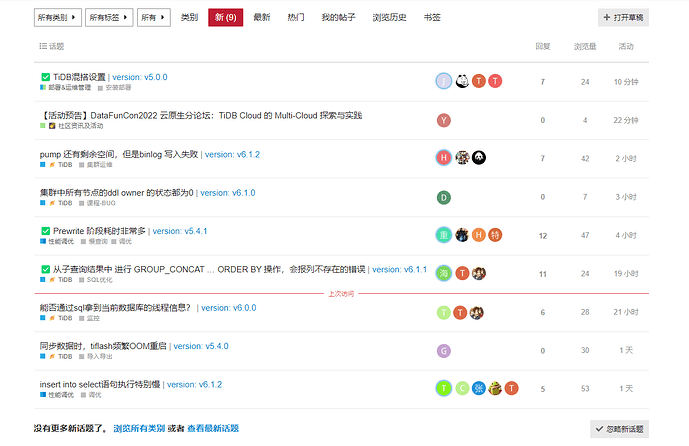The height and width of the screenshot is (446, 689).
Task: Expand the 所有 filter dropdown
Action: (x=154, y=18)
